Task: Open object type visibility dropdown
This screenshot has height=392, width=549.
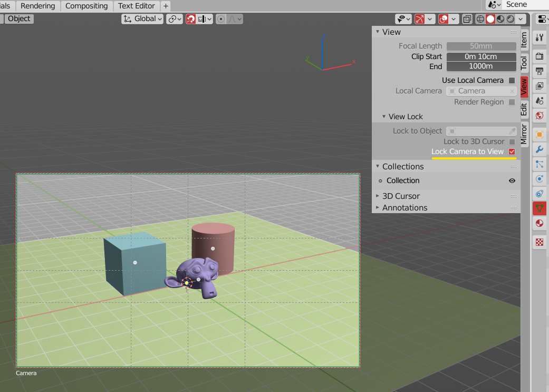Action: [403, 19]
